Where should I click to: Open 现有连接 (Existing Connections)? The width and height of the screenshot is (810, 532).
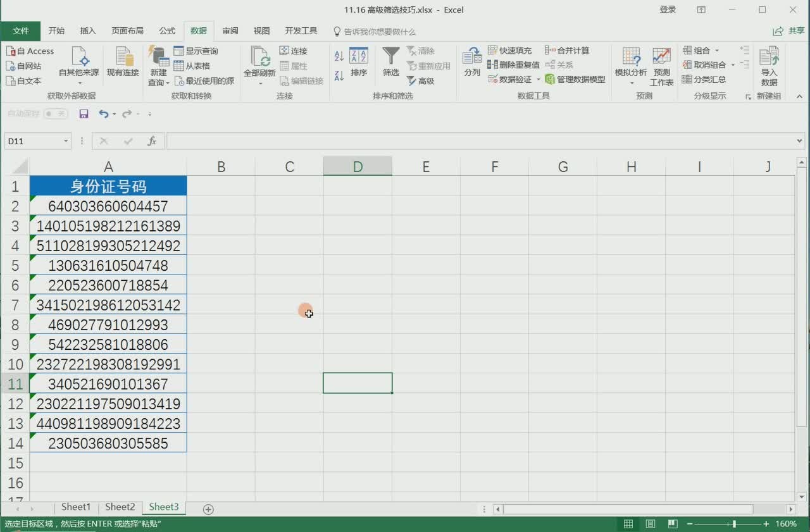[x=123, y=62]
